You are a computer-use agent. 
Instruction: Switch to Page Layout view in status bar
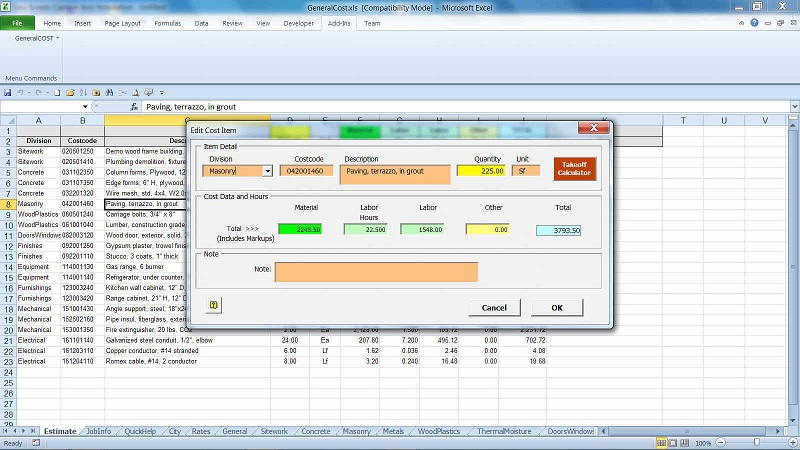pyautogui.click(x=673, y=443)
